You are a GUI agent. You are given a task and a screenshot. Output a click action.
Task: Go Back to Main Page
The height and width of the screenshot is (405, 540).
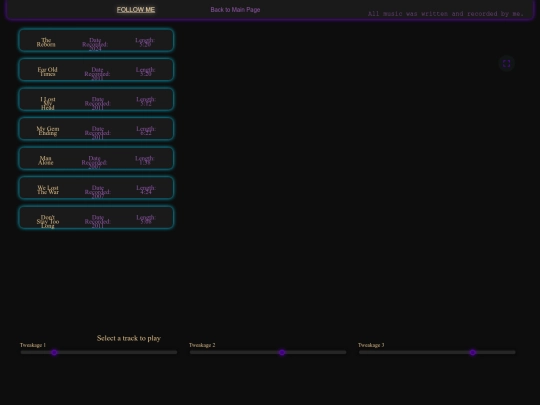point(235,10)
